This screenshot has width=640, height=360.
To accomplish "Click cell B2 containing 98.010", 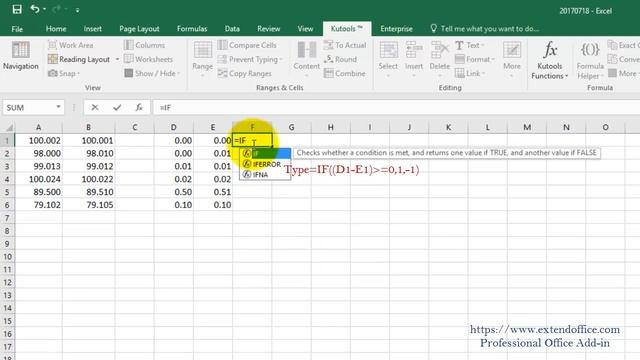I will (x=89, y=153).
